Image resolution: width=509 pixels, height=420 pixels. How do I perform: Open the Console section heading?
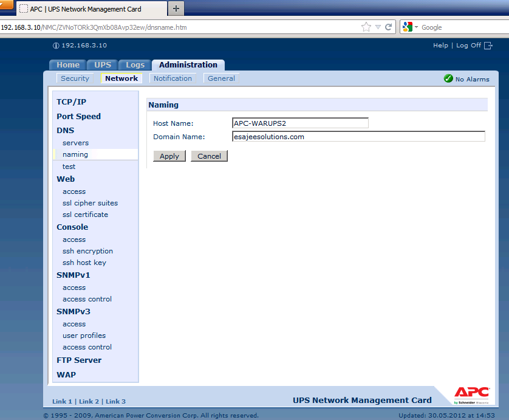(x=72, y=227)
